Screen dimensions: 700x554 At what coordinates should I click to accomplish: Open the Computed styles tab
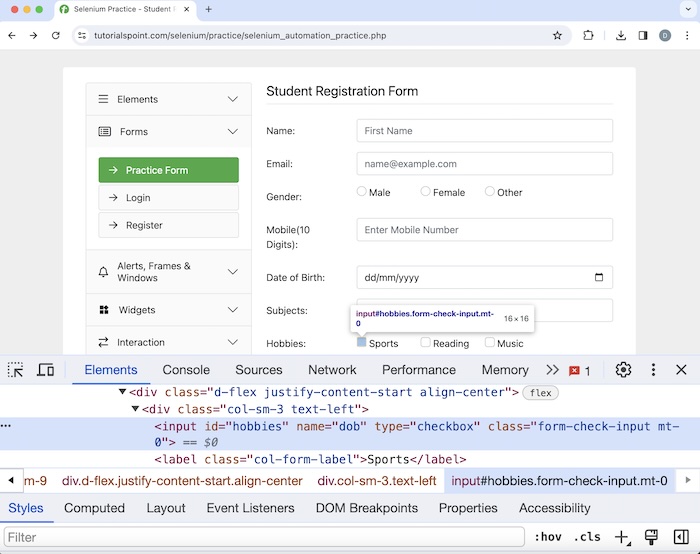tap(94, 508)
